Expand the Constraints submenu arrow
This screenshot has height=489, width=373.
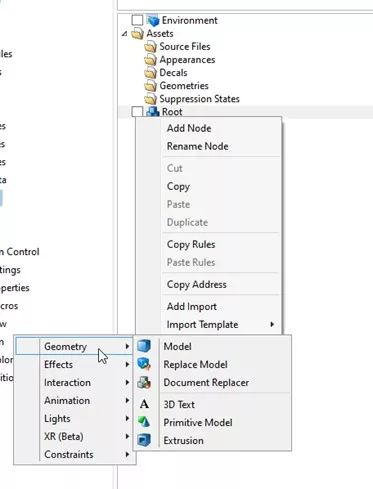tap(127, 454)
